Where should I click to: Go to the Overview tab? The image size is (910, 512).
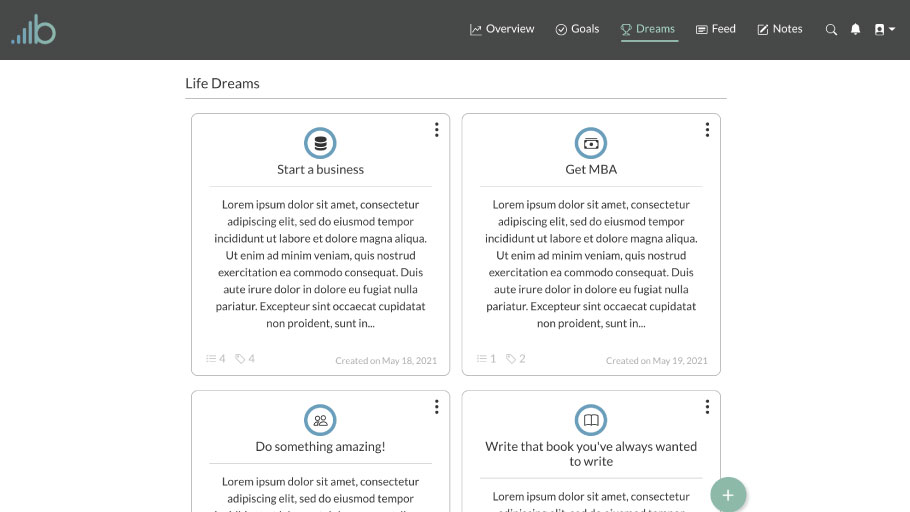coord(502,29)
